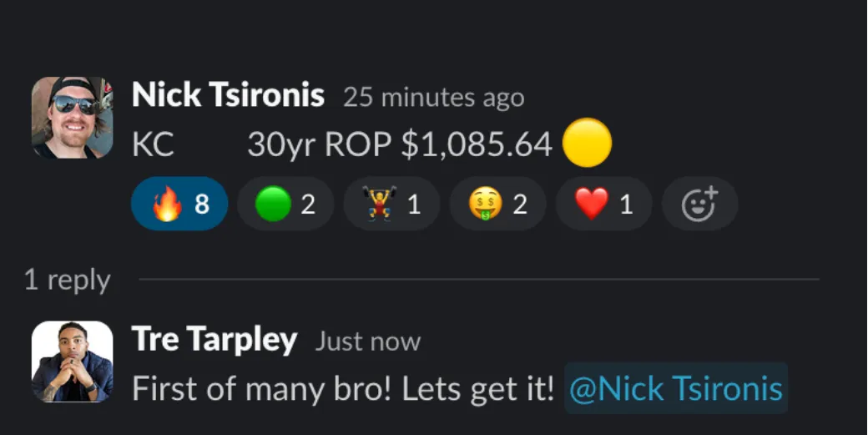Click the yellow circle emoji in message
The width and height of the screenshot is (868, 435).
(587, 143)
